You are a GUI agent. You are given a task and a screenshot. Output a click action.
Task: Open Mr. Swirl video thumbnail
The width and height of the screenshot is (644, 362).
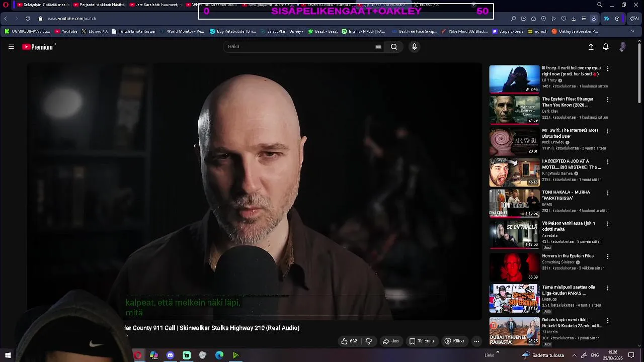click(514, 141)
